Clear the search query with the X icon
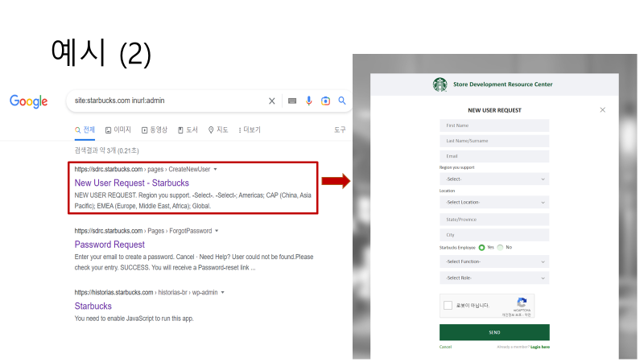 (x=272, y=101)
